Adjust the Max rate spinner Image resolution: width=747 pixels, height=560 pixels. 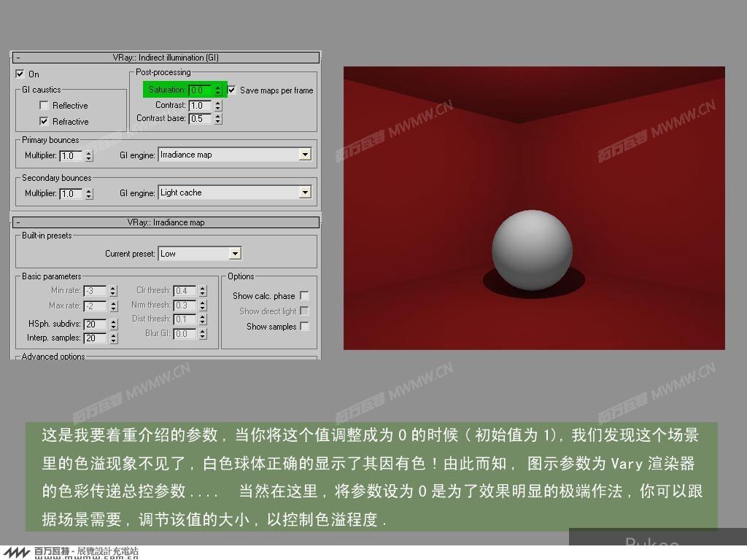tap(113, 306)
